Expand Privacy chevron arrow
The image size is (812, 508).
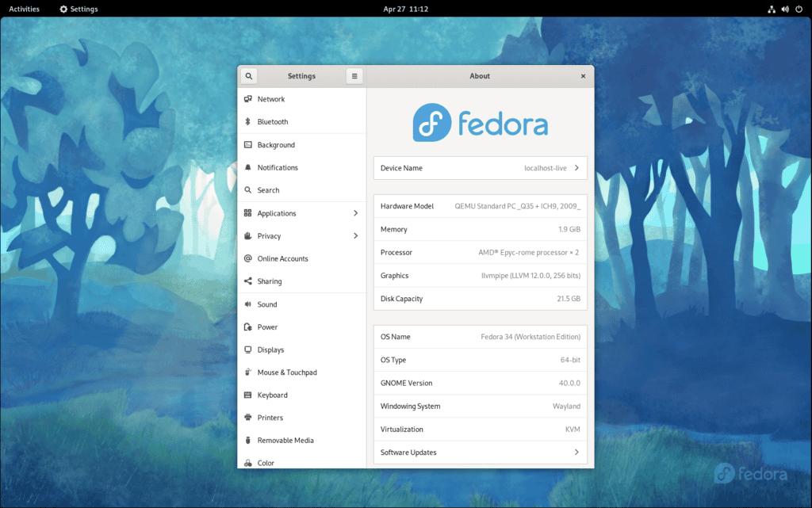click(356, 236)
